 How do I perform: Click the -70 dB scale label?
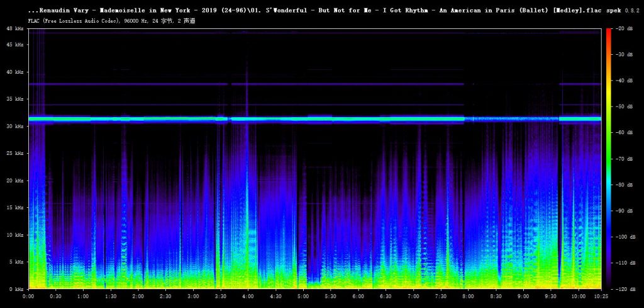[624, 159]
